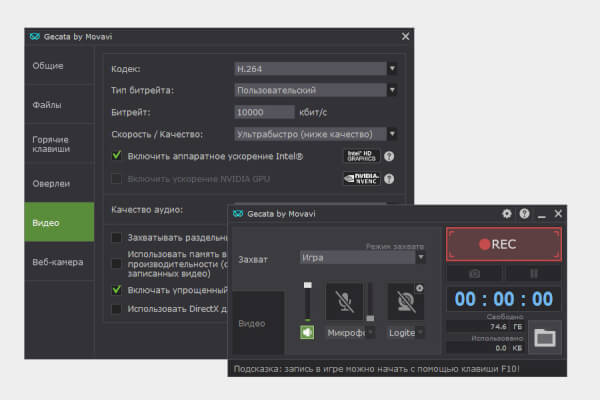The image size is (600, 400).
Task: Click the 'кбит/с' unit text
Action: pyautogui.click(x=313, y=112)
